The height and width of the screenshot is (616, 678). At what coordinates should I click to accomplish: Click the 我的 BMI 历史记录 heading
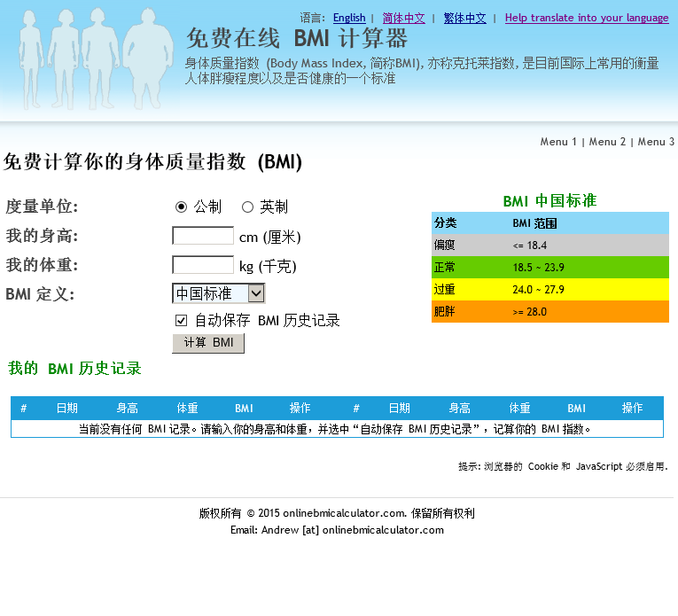(74, 369)
